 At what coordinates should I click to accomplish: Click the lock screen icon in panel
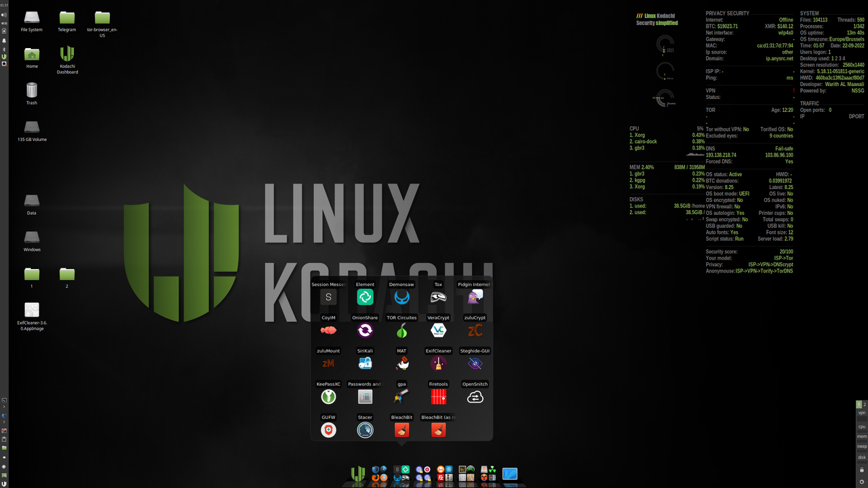[862, 470]
